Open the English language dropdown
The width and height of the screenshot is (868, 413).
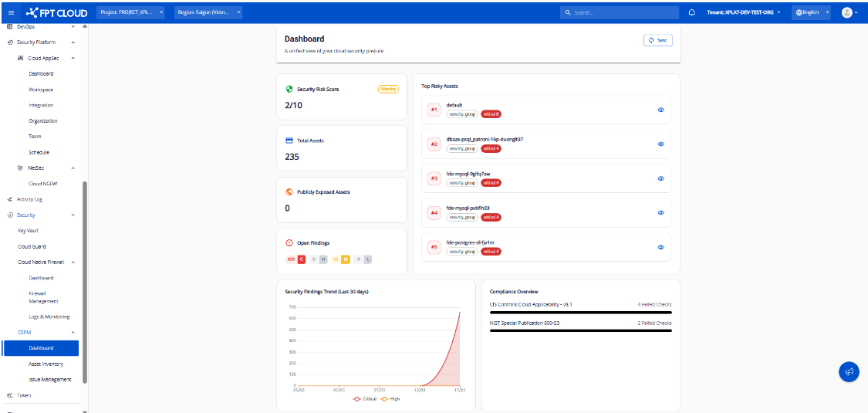point(811,12)
